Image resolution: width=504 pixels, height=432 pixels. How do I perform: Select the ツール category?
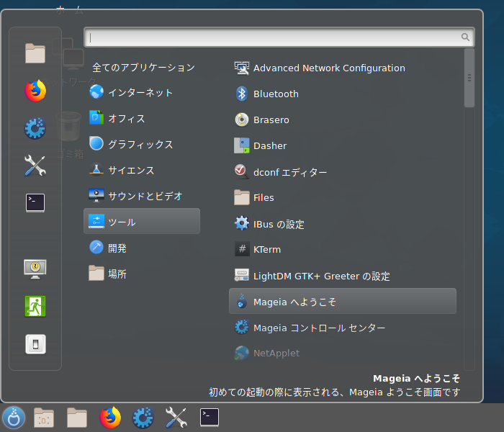142,221
